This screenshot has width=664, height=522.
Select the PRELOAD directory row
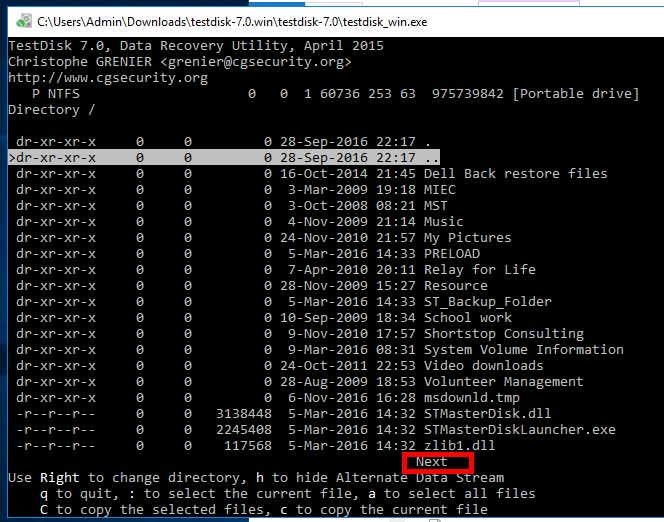[248, 254]
